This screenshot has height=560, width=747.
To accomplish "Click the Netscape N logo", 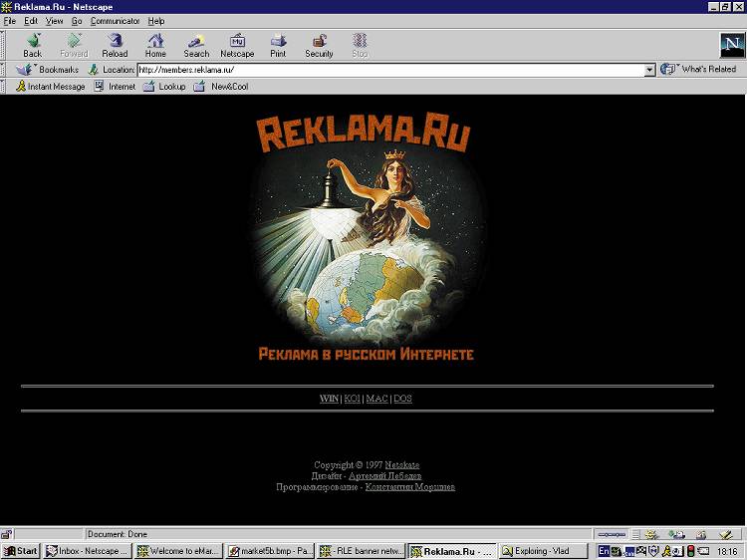I will pyautogui.click(x=731, y=45).
